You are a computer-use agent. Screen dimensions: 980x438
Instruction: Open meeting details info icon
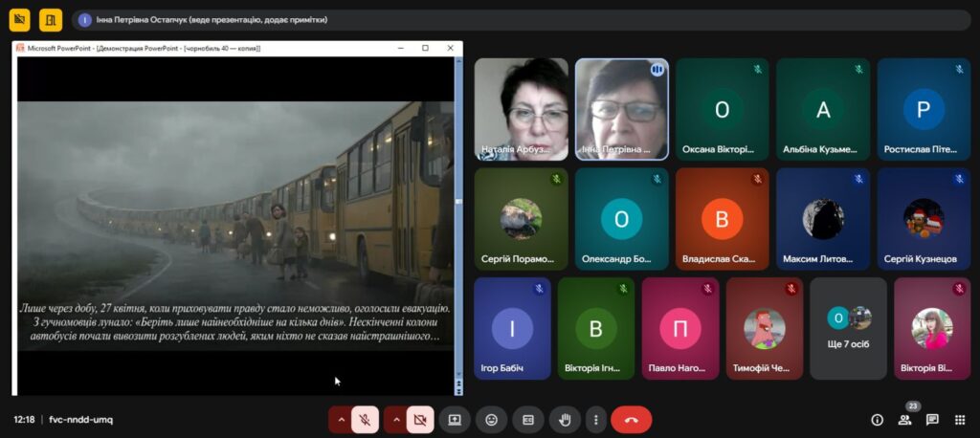click(x=877, y=419)
